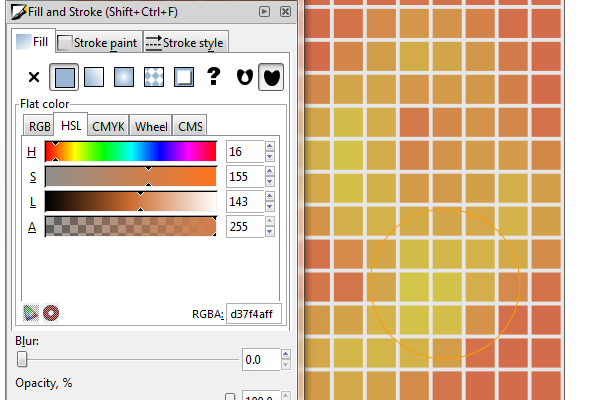The image size is (600, 400).
Task: Increase Hue with up arrow
Action: click(270, 146)
